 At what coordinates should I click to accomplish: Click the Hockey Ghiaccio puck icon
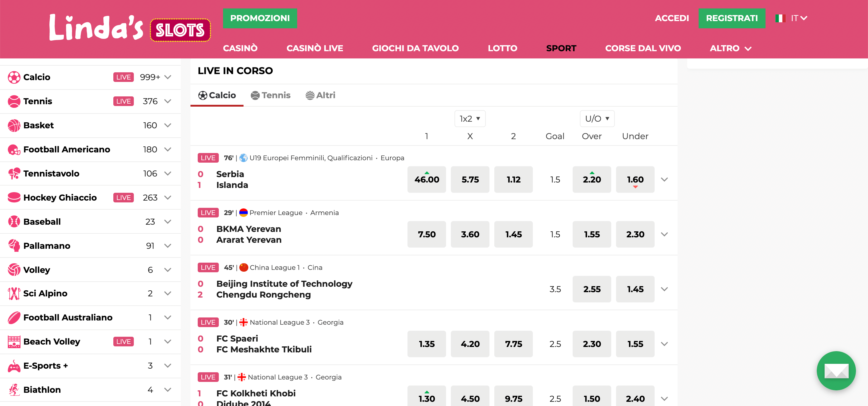point(14,198)
